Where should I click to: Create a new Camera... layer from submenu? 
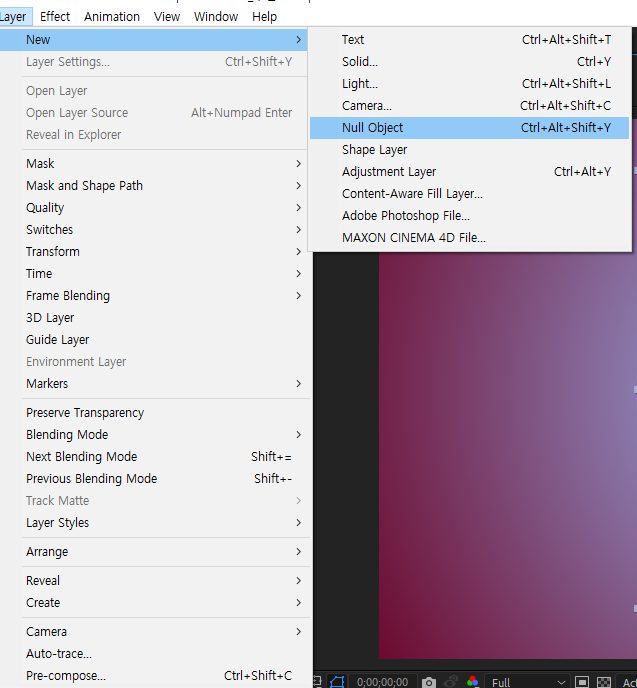pos(469,105)
